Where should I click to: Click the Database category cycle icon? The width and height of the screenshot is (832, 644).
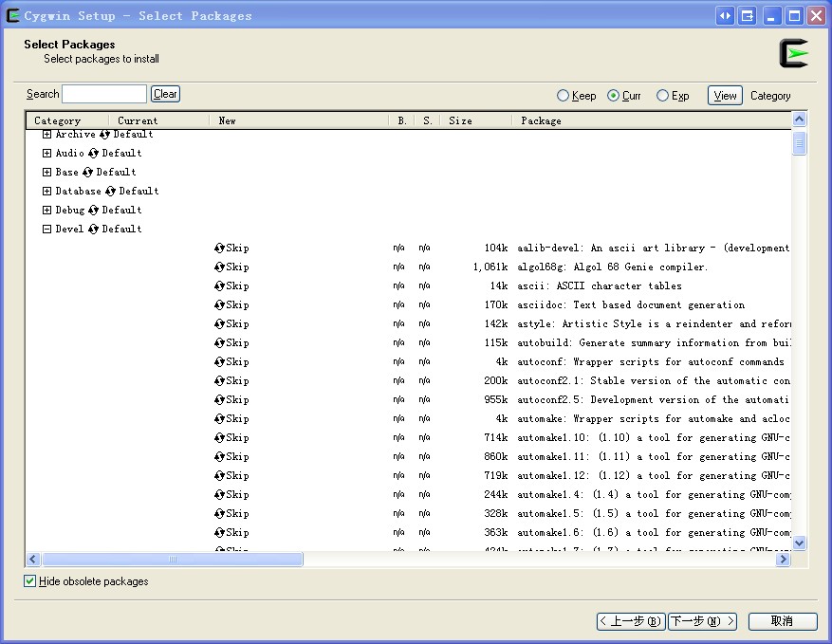(x=111, y=191)
